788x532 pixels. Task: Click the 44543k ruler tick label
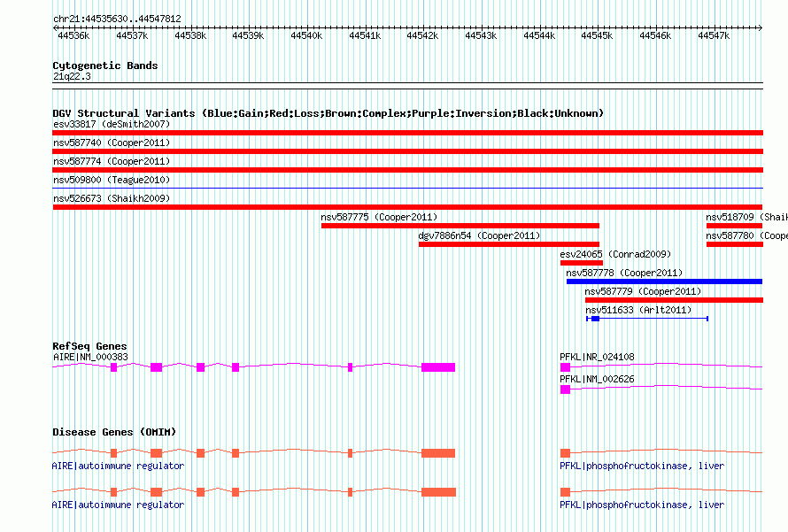[x=481, y=35]
